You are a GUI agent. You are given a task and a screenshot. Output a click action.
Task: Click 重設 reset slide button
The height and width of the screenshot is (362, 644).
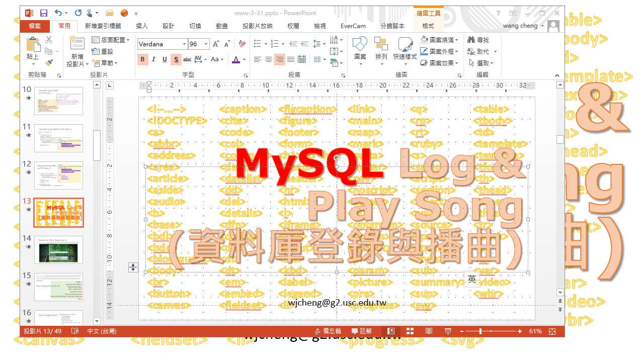[x=103, y=51]
